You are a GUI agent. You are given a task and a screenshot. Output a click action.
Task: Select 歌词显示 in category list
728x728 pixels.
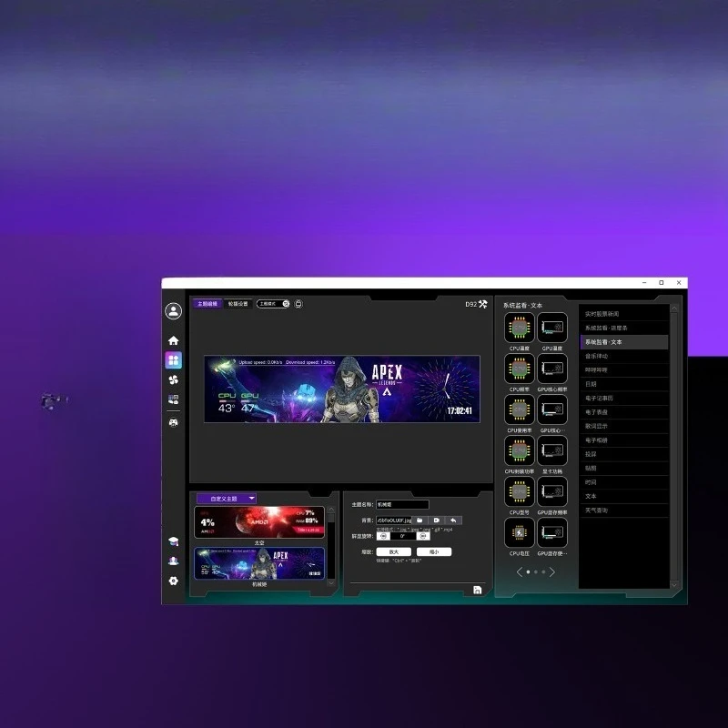[x=624, y=426]
